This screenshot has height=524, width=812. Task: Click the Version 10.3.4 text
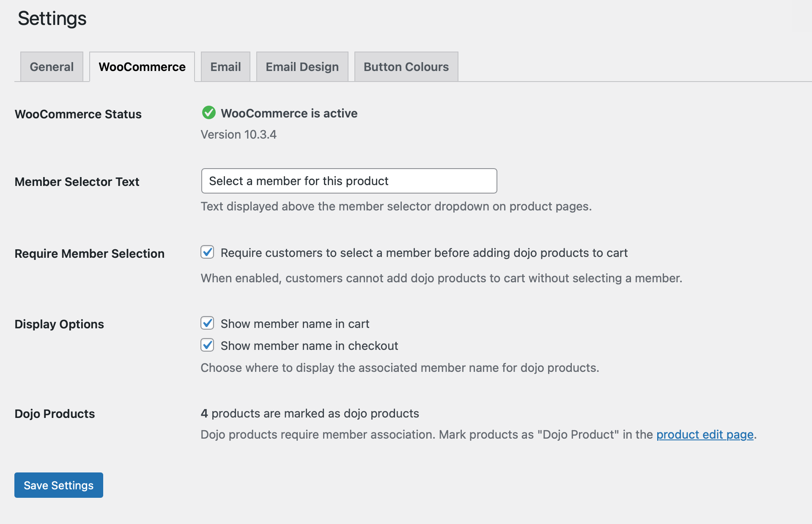point(238,134)
